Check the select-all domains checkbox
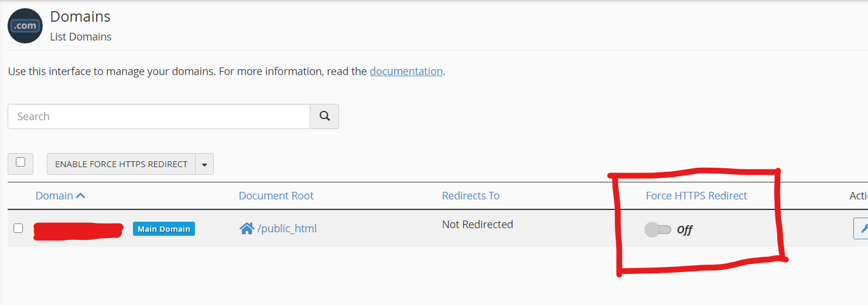868x305 pixels. [20, 162]
